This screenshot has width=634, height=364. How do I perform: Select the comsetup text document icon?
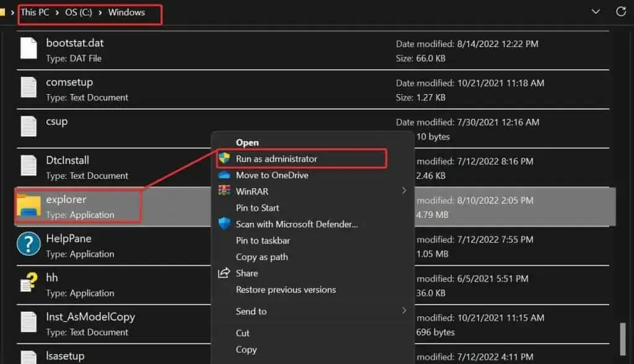[28, 87]
